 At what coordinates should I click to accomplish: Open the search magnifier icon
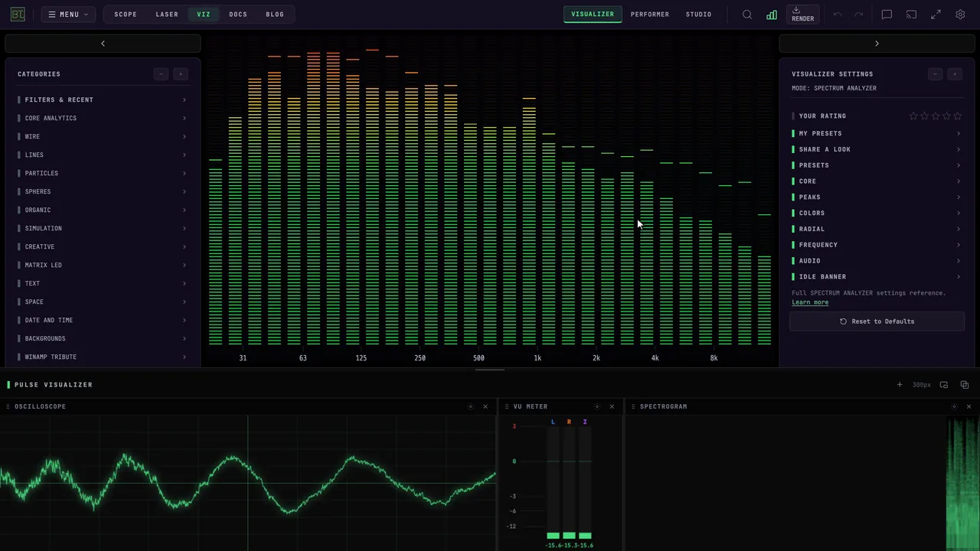pyautogui.click(x=747, y=15)
